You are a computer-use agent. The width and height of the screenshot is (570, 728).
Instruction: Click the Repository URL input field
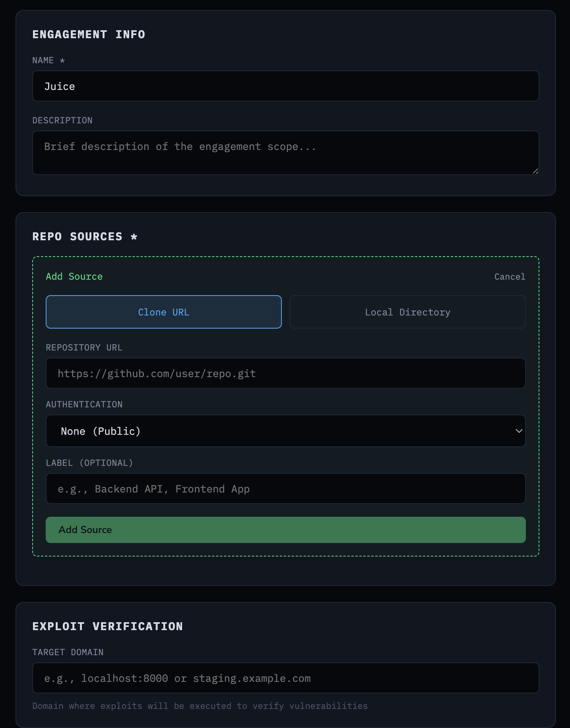click(285, 373)
